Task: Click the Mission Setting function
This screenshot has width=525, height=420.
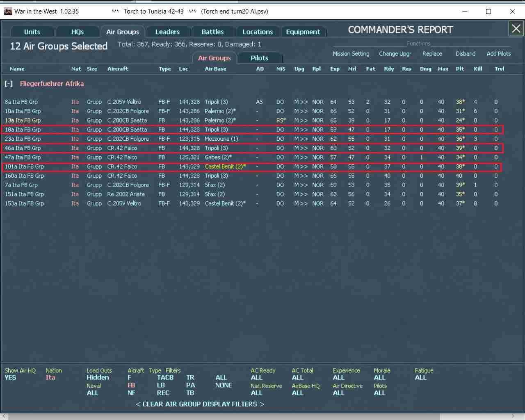Action: click(351, 54)
